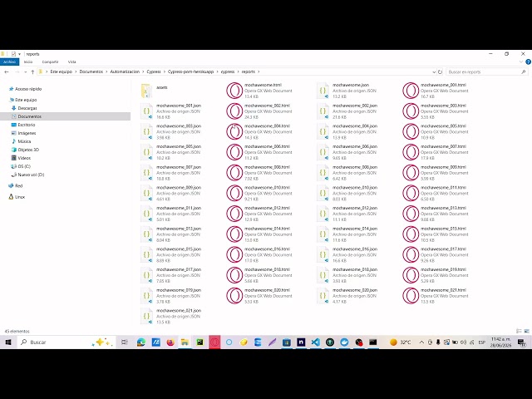Screen dimensions: 532x399
Task: Expand hidden system tray icons chevron
Action: click(x=421, y=342)
